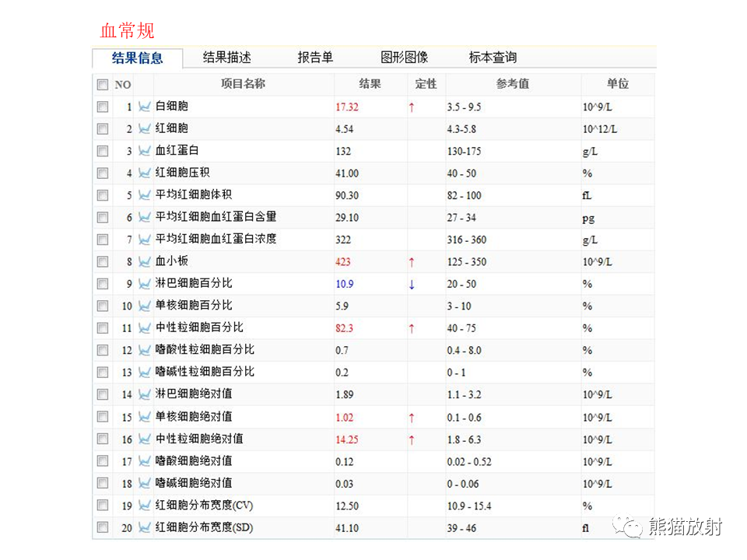
Task: Check the box for row 20 红细胞分布宽度(SD)
Action: [103, 527]
